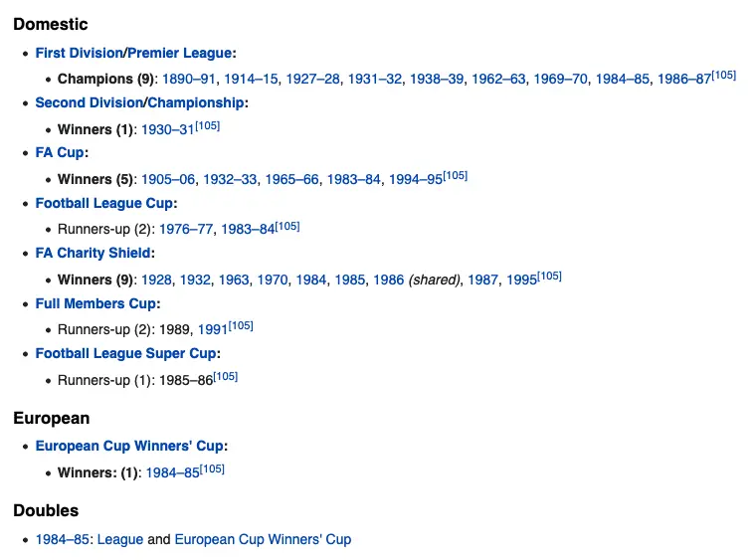
Task: Open the 1994–95 FA Cup season link
Action: [415, 179]
